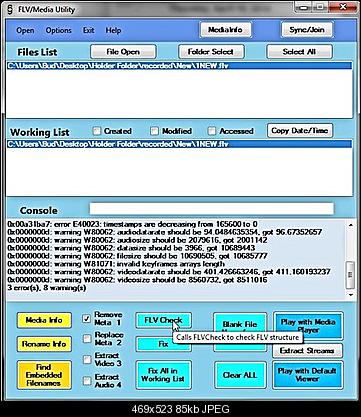This screenshot has width=361, height=417.
Task: Close the FLV/Media Utility window
Action: pos(342,6)
